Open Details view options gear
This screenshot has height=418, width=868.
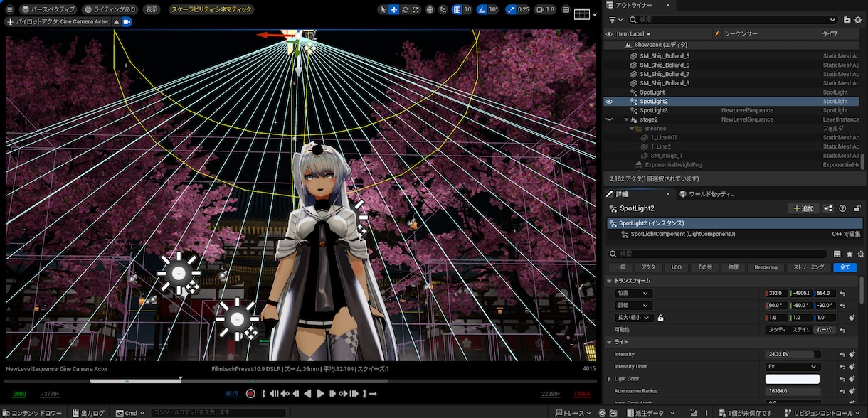861,254
